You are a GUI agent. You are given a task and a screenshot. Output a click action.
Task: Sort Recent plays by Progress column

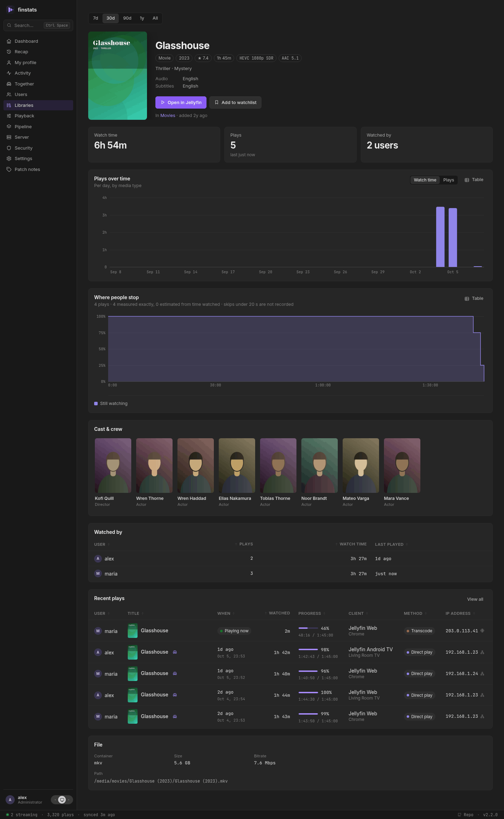point(312,613)
